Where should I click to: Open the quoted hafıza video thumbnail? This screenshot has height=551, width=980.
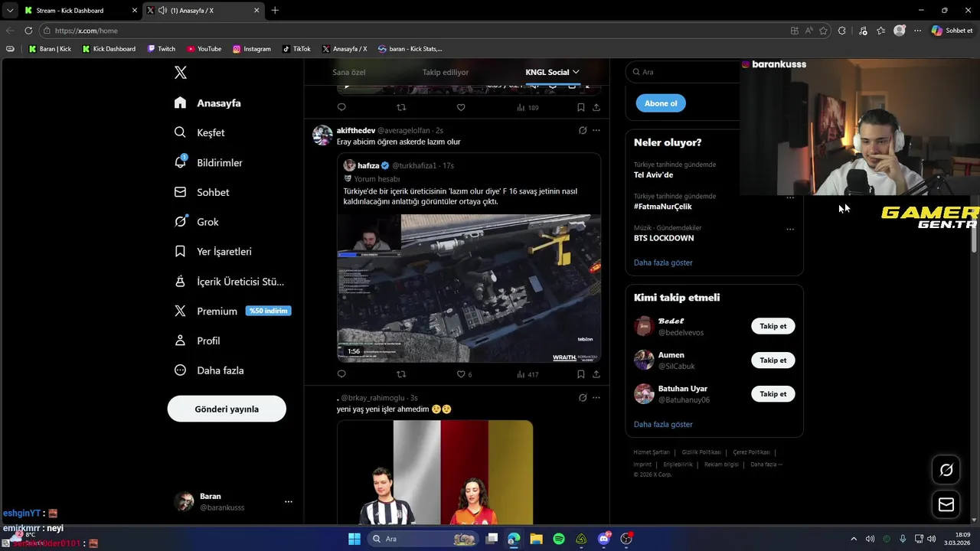469,288
